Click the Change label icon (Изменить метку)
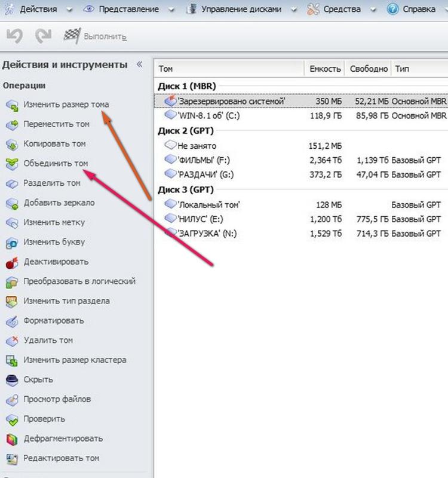 [x=12, y=223]
